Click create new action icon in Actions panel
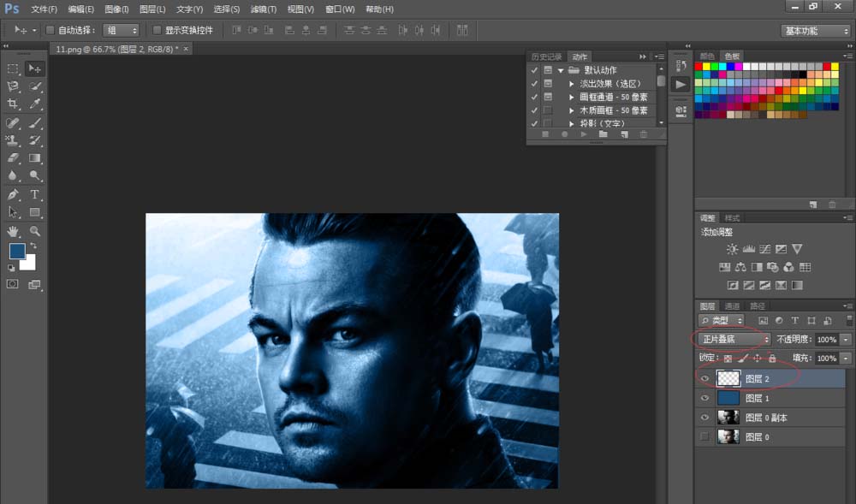 624,134
